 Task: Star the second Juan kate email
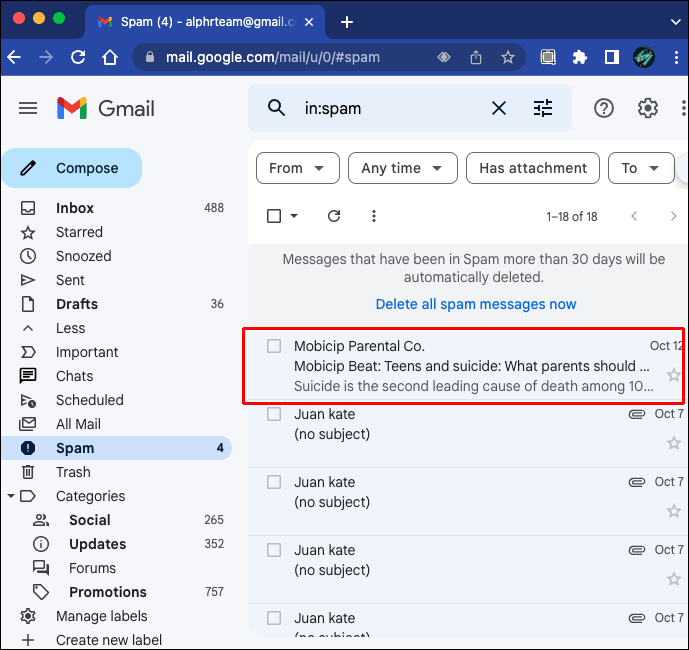[674, 511]
